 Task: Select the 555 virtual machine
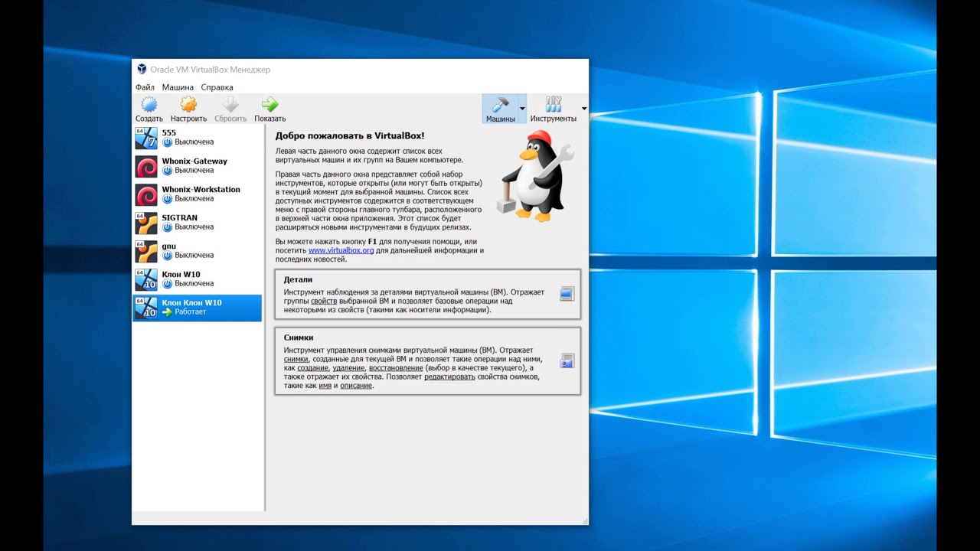click(x=198, y=138)
